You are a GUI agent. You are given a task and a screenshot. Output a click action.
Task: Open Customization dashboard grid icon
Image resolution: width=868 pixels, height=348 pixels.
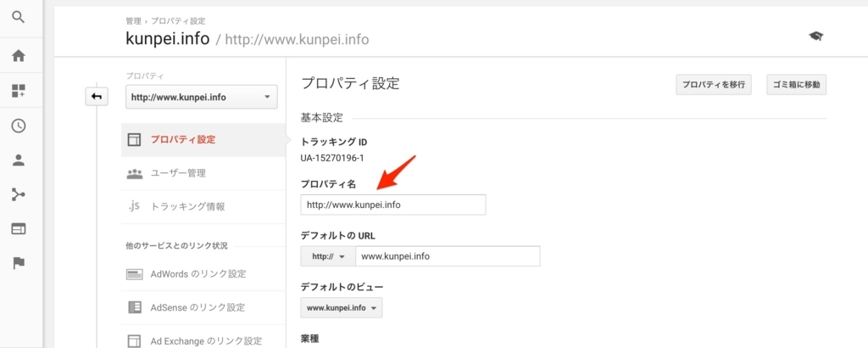[19, 91]
